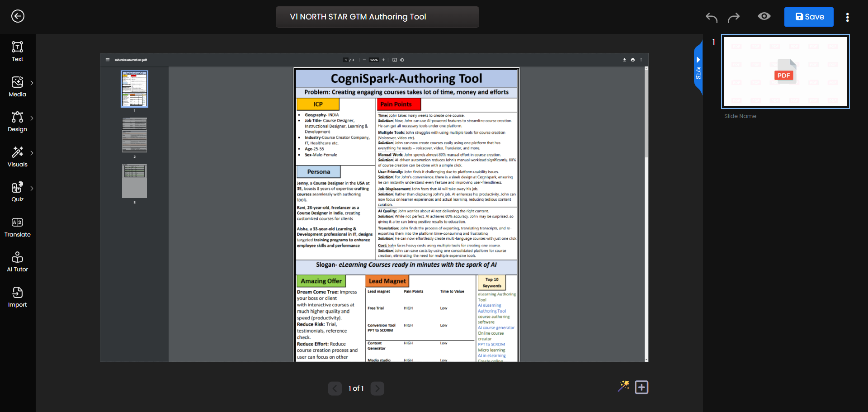
Task: Select PDF page 3 thumbnail
Action: (x=134, y=181)
